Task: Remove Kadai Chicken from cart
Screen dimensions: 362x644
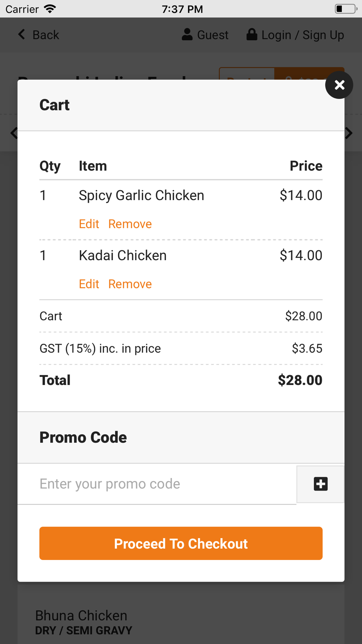Action: point(130,284)
